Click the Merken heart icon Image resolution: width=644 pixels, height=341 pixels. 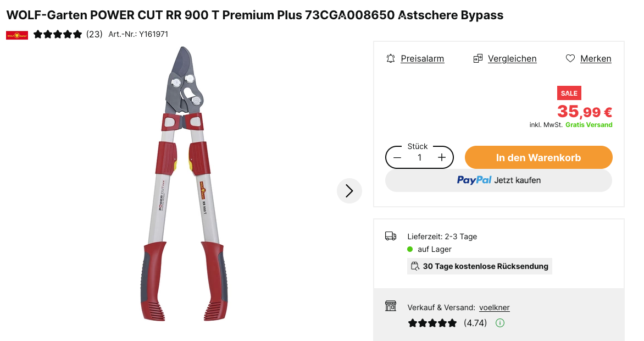click(570, 58)
